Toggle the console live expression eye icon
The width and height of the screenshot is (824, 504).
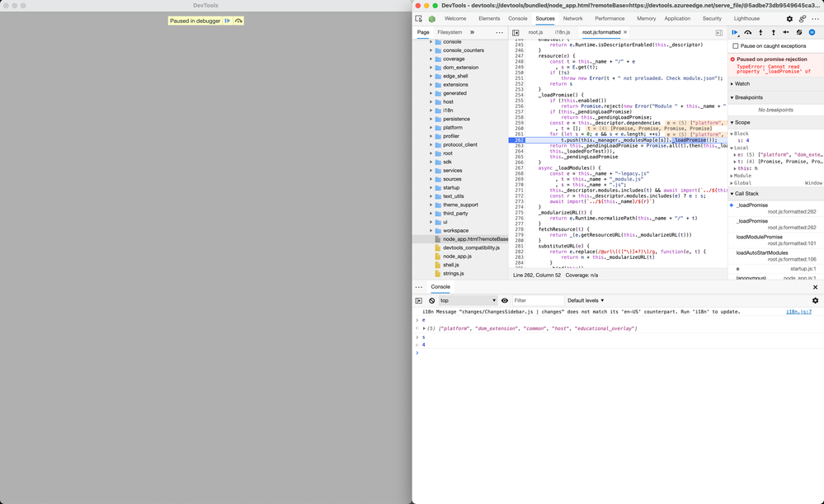tap(505, 300)
